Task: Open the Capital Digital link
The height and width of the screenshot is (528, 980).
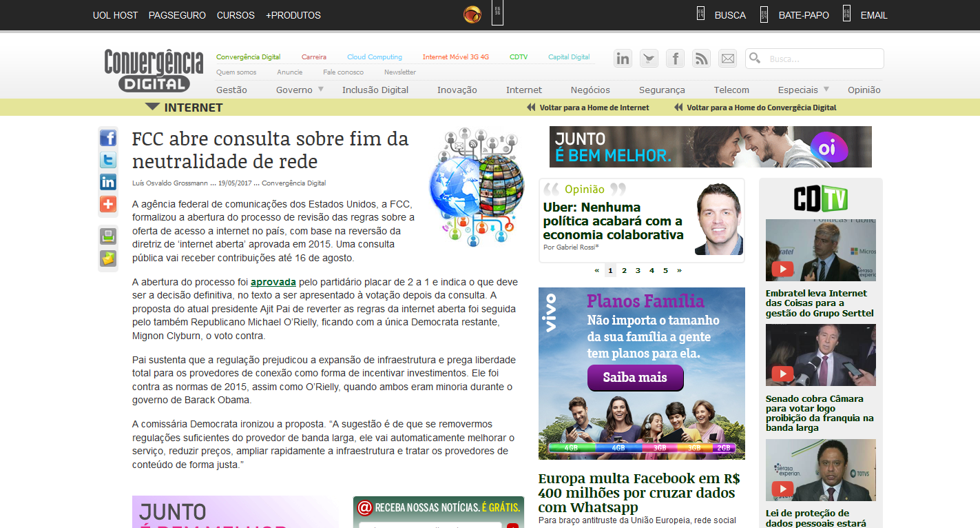Action: coord(569,57)
